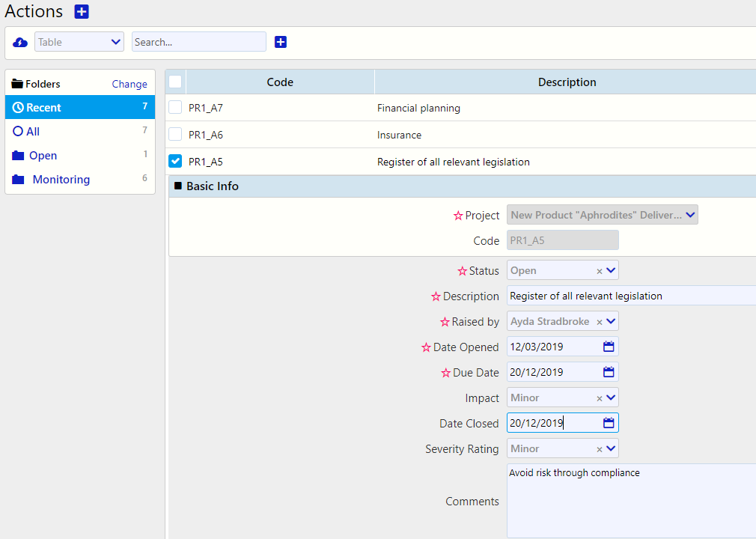The height and width of the screenshot is (539, 756).
Task: Select the Monitoring folder
Action: click(x=61, y=180)
